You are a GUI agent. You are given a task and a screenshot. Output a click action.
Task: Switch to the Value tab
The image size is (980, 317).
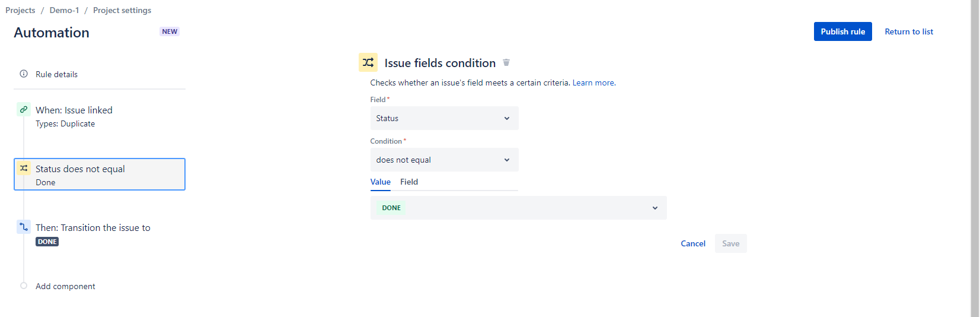click(x=381, y=182)
